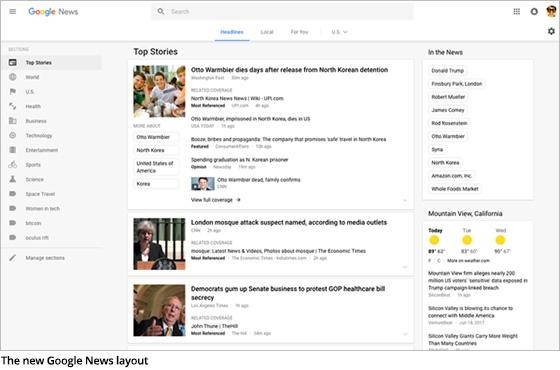This screenshot has height=370, width=560.
Task: Select the U.S. flag icon
Action: [x=12, y=91]
